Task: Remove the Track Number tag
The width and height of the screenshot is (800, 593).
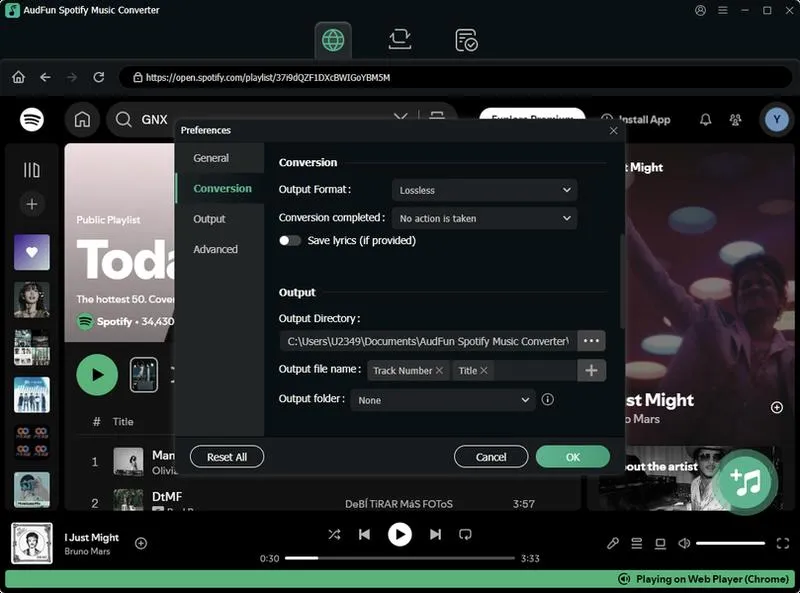Action: (x=439, y=370)
